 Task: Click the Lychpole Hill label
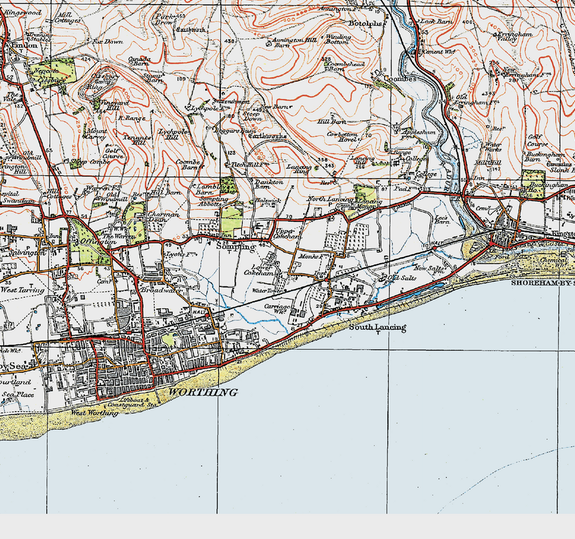(x=174, y=134)
